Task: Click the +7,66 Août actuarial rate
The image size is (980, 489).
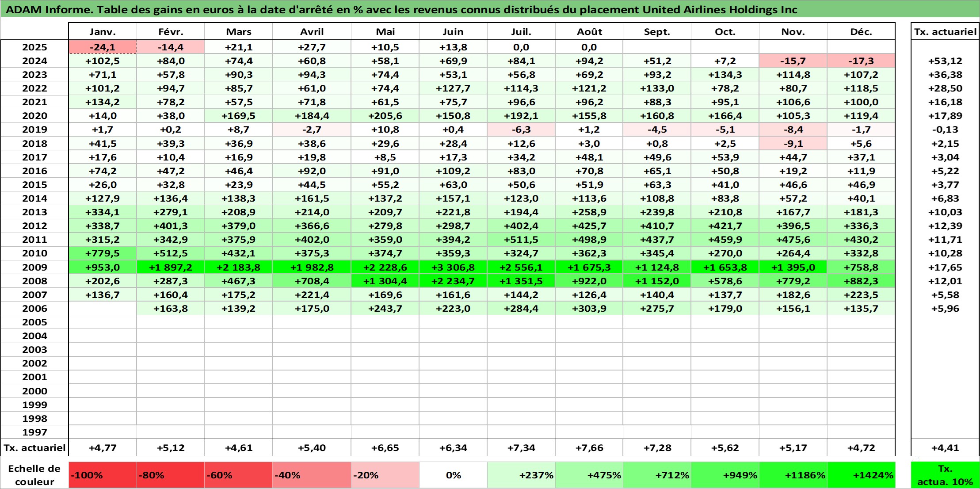Action: 589,447
